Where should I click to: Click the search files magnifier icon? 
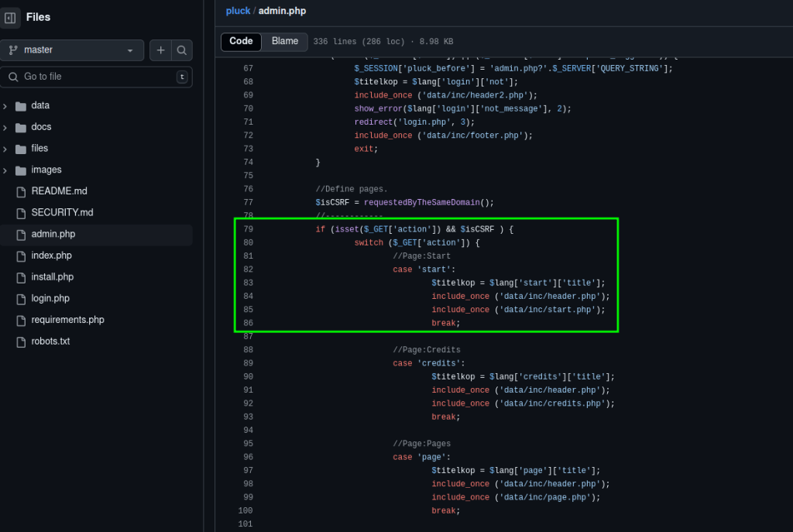click(x=181, y=50)
